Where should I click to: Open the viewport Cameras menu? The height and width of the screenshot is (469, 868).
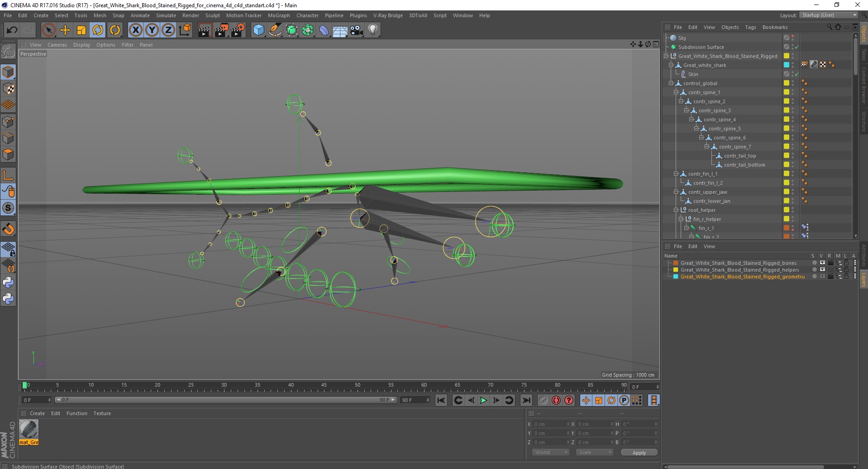pyautogui.click(x=57, y=45)
